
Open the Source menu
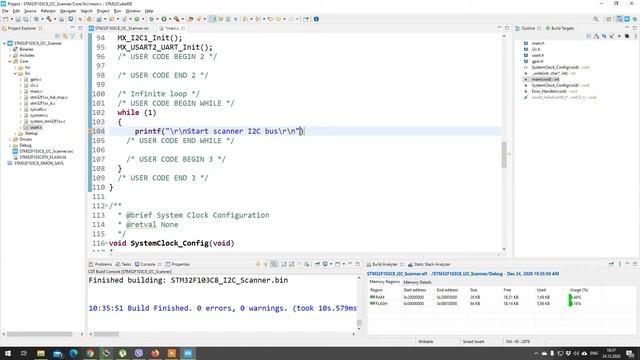30,11
